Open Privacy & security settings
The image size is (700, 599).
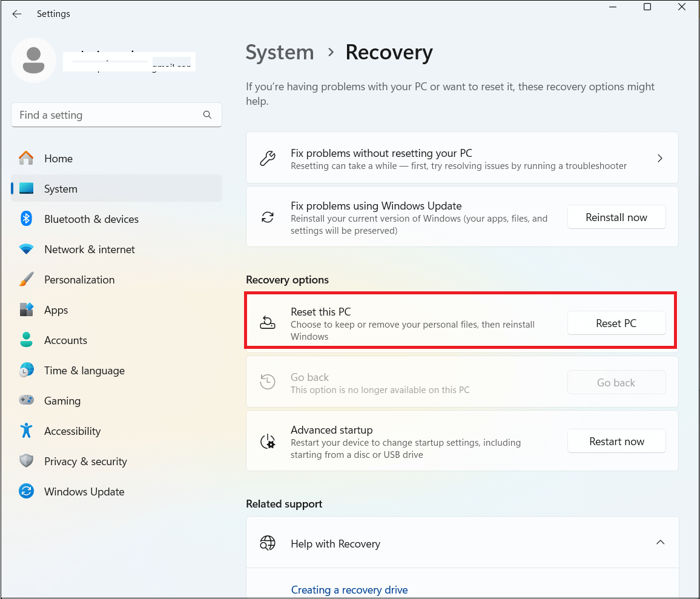coord(116,461)
